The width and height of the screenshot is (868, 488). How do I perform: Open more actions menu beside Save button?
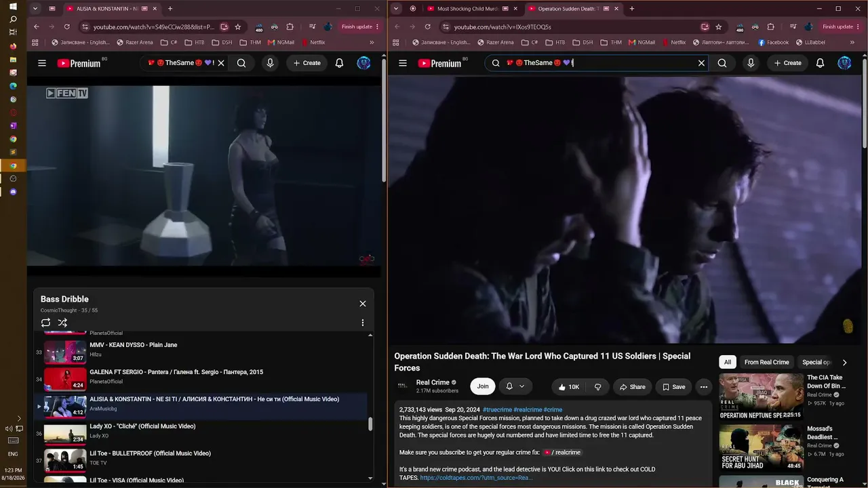pos(704,387)
